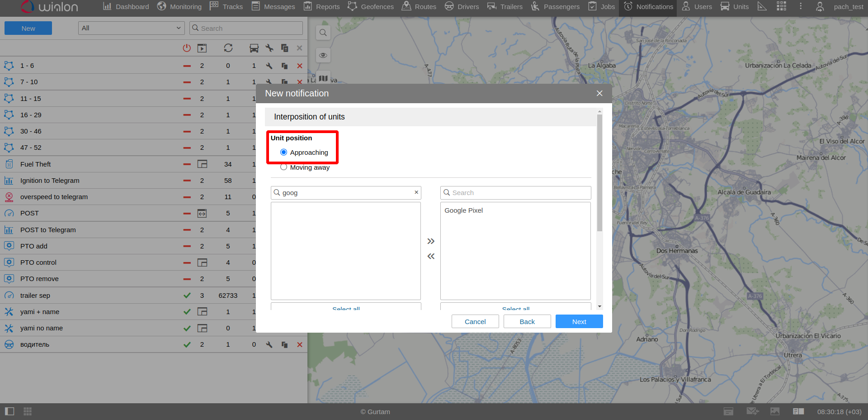Select the Approaching radio button

pos(284,153)
